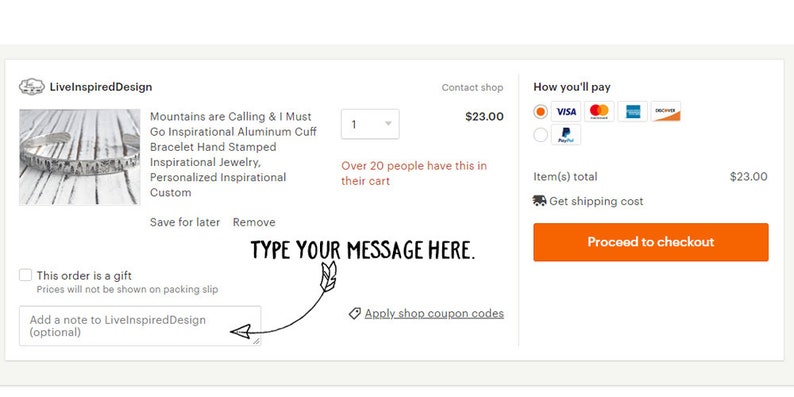This screenshot has width=794, height=397.
Task: Open Apply shop coupon codes link
Action: (x=434, y=313)
